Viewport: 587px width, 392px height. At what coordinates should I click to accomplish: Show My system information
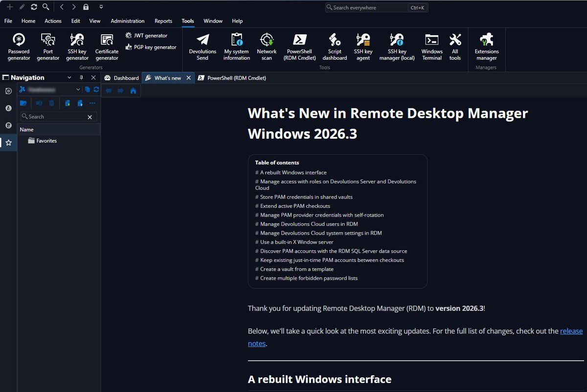(237, 47)
